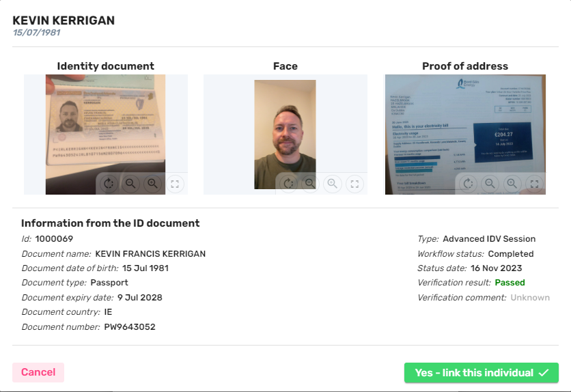Click the document number PW9643052

(130, 327)
